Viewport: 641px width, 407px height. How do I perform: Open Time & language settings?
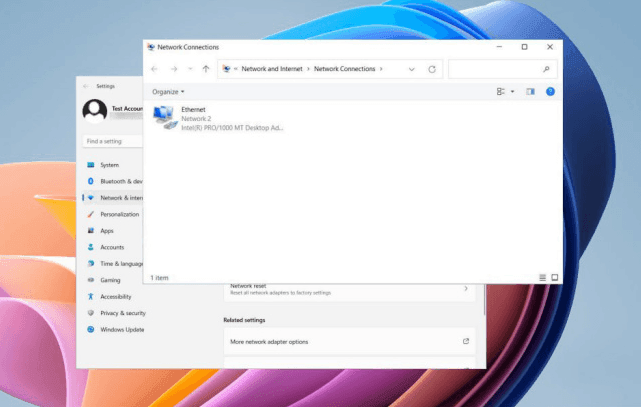(x=113, y=264)
